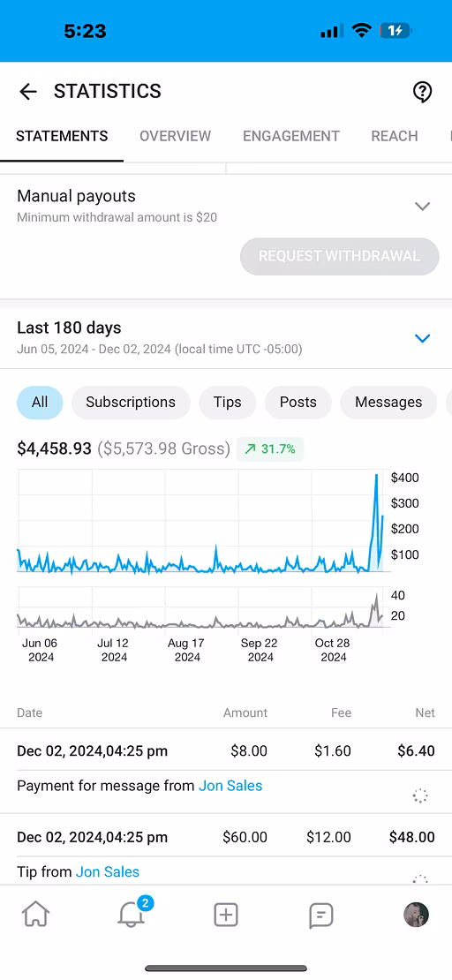Switch to the ENGAGEMENT tab
Screen dimensions: 452x980
pyautogui.click(x=291, y=136)
